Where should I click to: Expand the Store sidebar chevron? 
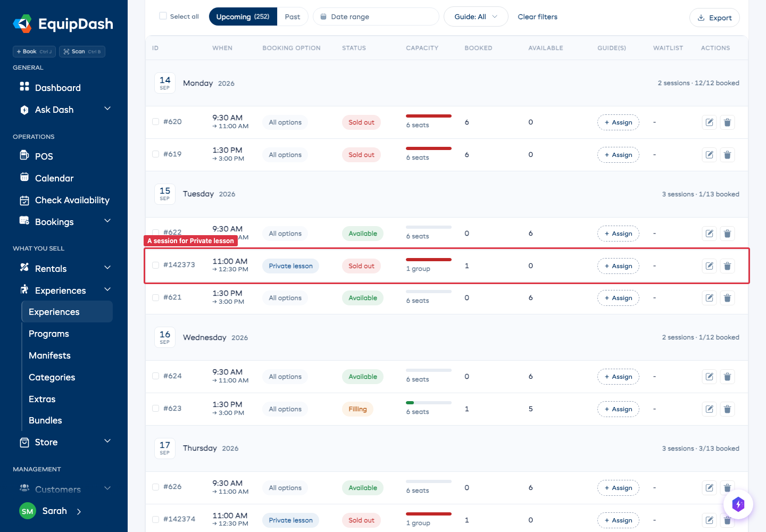click(x=107, y=441)
